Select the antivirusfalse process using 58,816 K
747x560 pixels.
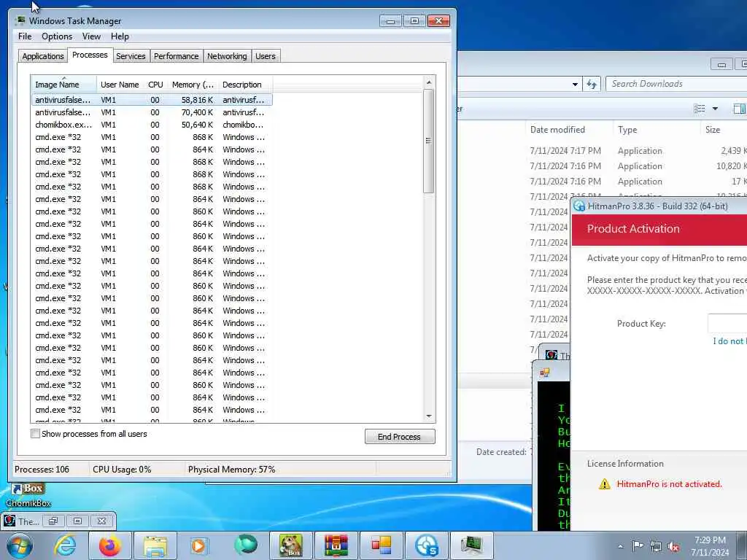(152, 100)
